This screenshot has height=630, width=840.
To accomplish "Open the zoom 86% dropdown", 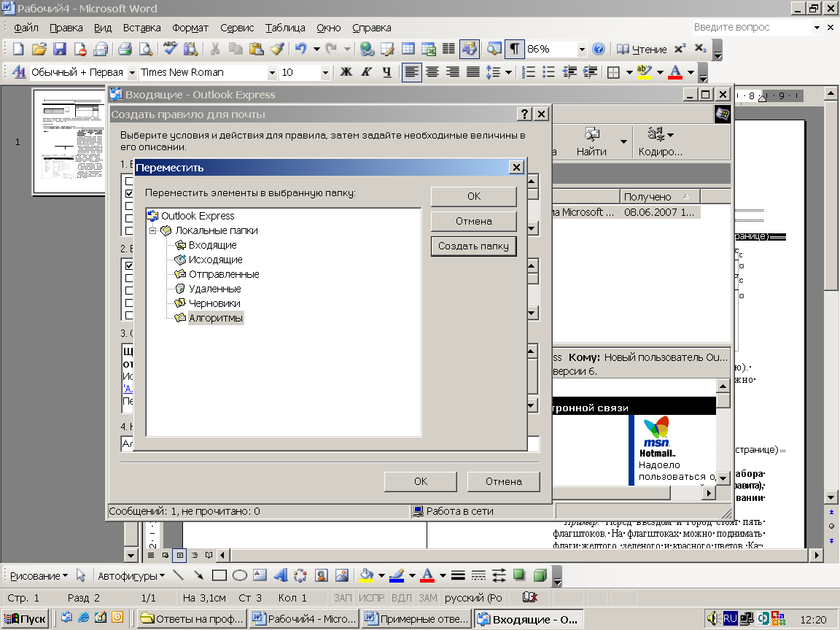I will click(582, 50).
